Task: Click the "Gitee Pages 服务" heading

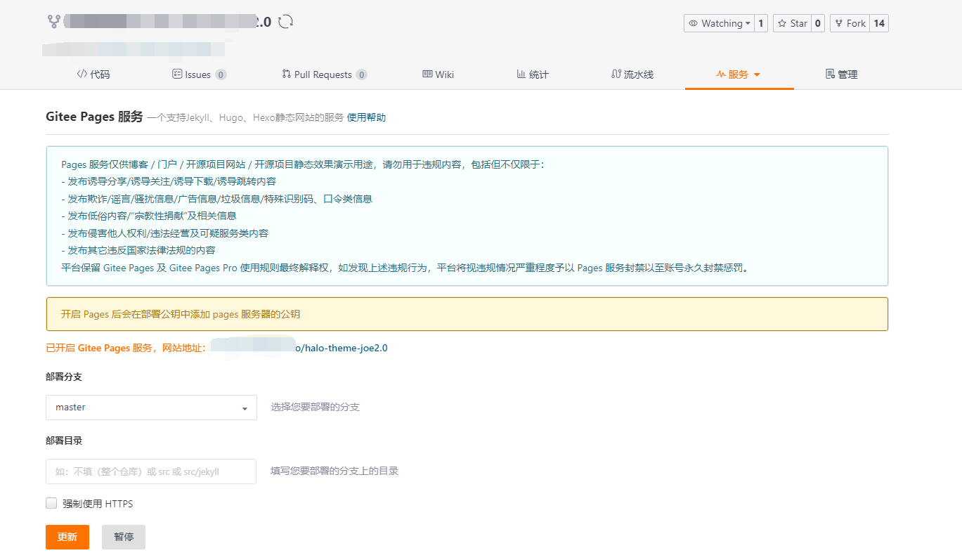Action: [x=94, y=117]
